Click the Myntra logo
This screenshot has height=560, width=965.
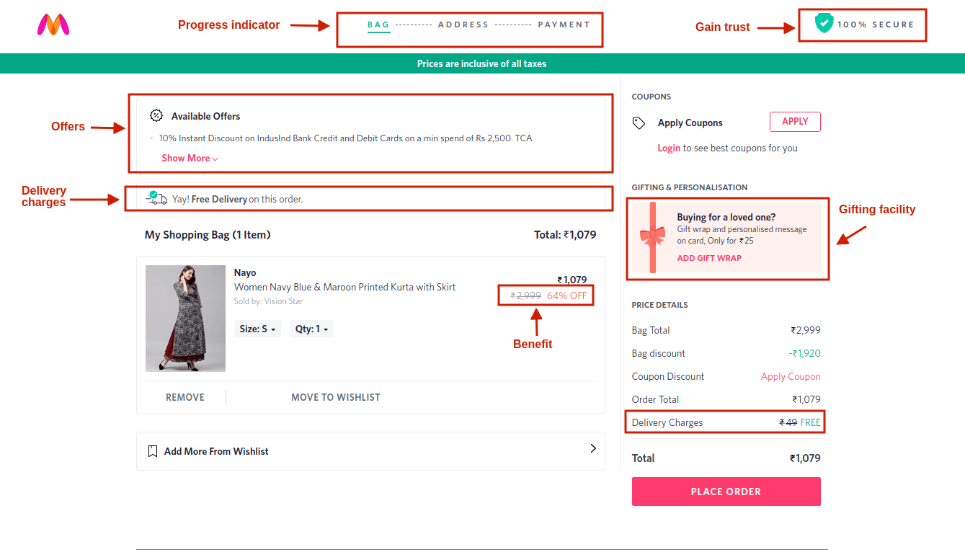(53, 25)
